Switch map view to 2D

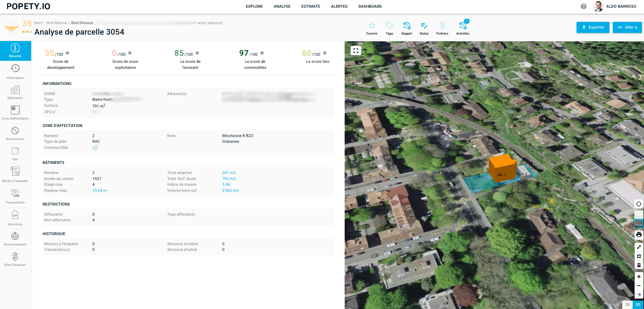(x=627, y=305)
